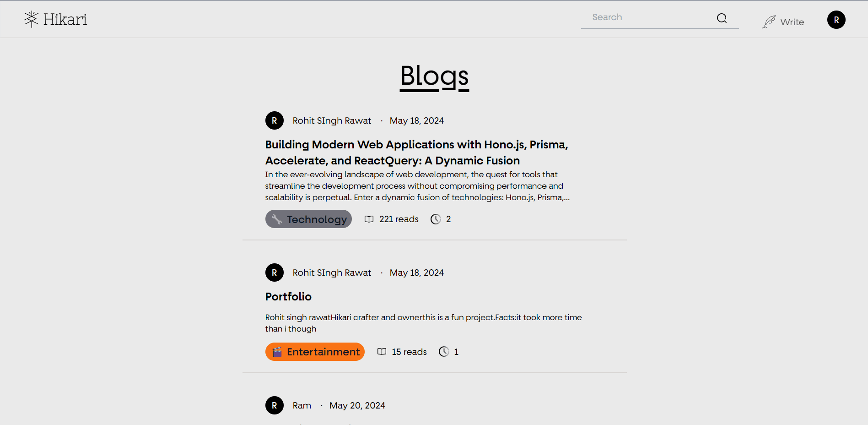Click the Hikari brand name text
The image size is (868, 425).
[65, 19]
